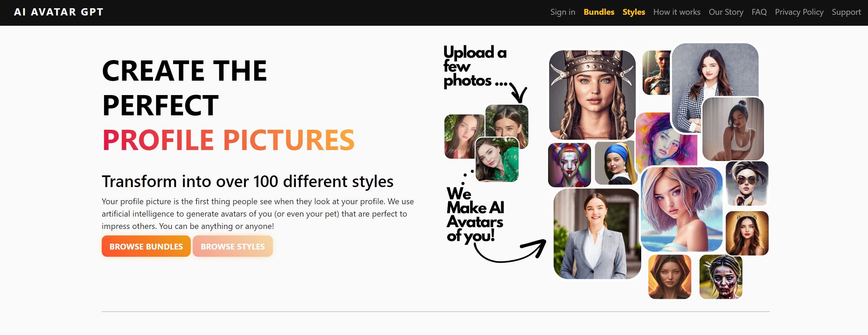Viewport: 868px width, 335px height.
Task: Open the FAQ link
Action: (x=759, y=12)
